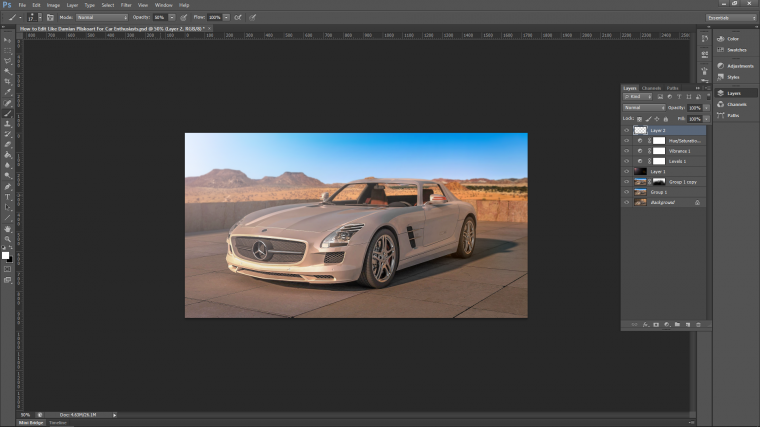Select the Healing Brush tool

point(7,103)
